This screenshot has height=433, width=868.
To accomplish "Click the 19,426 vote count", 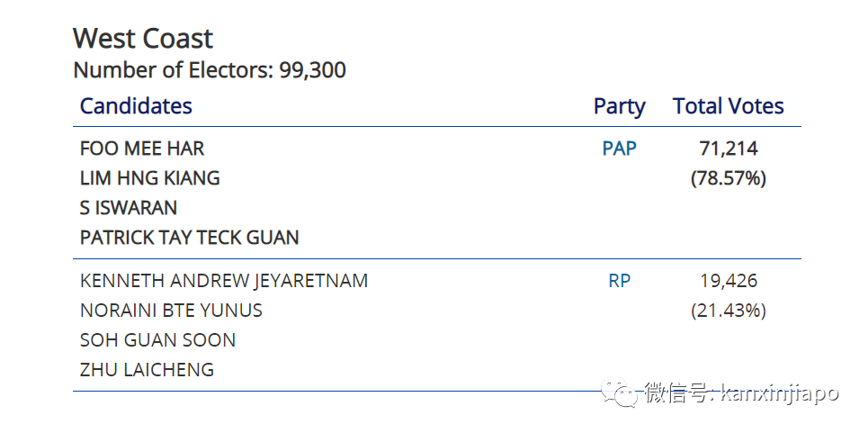I will [728, 281].
